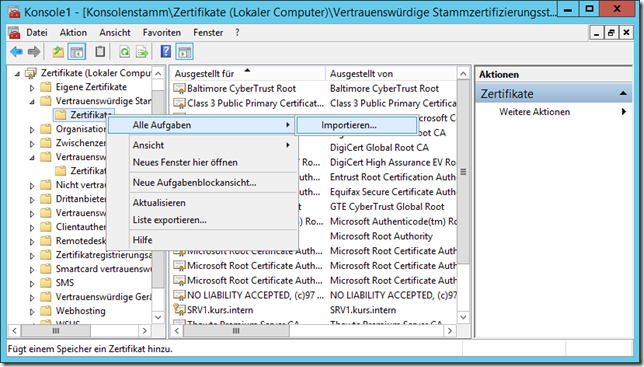Select the Zertifikatregistrierungs tree node
Image resolution: width=644 pixels, height=367 pixels.
point(104,255)
